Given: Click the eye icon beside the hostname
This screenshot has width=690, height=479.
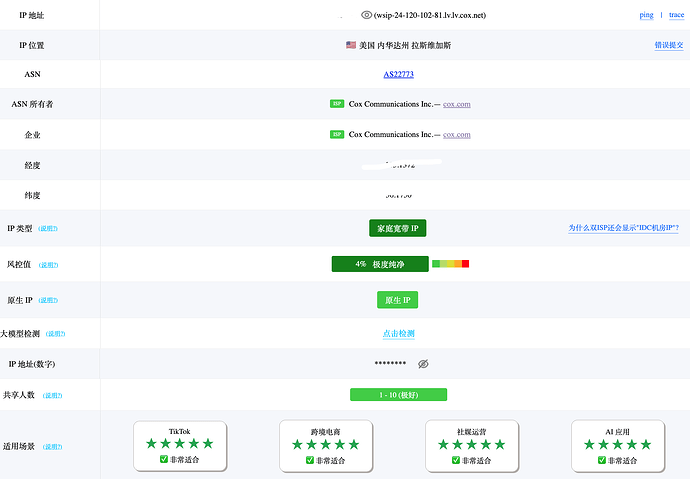Looking at the screenshot, I should click(366, 15).
